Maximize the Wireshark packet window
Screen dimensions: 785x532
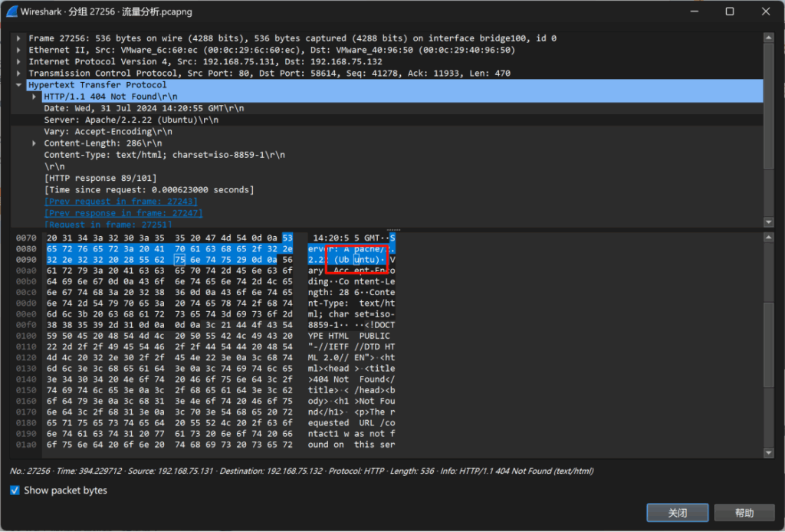click(x=729, y=11)
